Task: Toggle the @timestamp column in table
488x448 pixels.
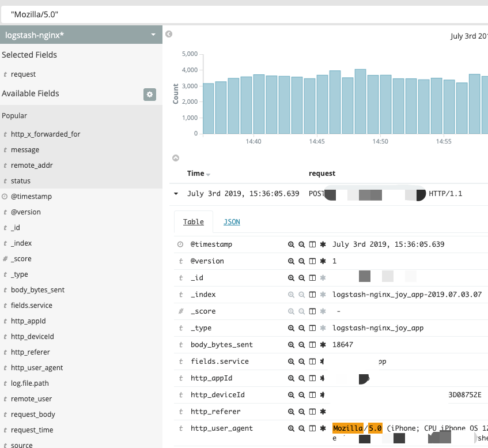Action: [x=312, y=244]
